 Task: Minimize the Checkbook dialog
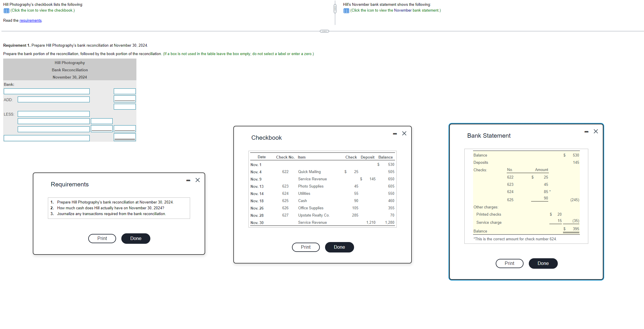point(395,134)
